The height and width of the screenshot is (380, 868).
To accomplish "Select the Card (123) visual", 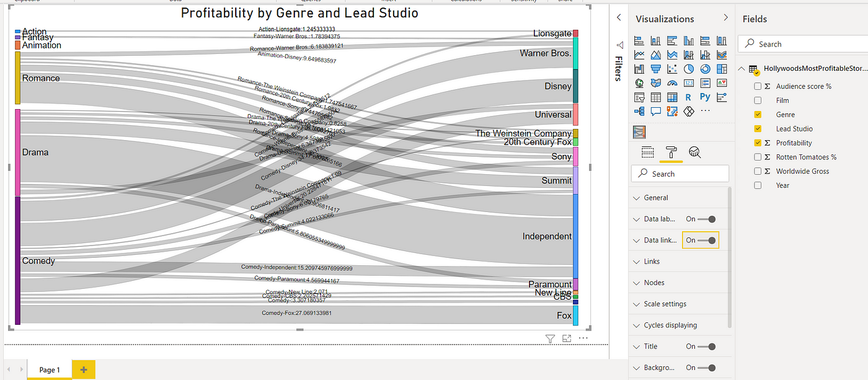I will point(688,83).
